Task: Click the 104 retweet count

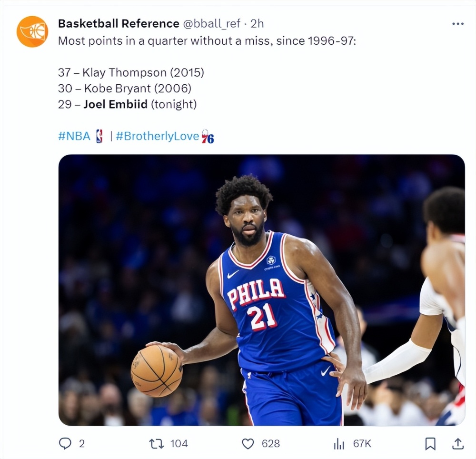Action: [x=179, y=444]
